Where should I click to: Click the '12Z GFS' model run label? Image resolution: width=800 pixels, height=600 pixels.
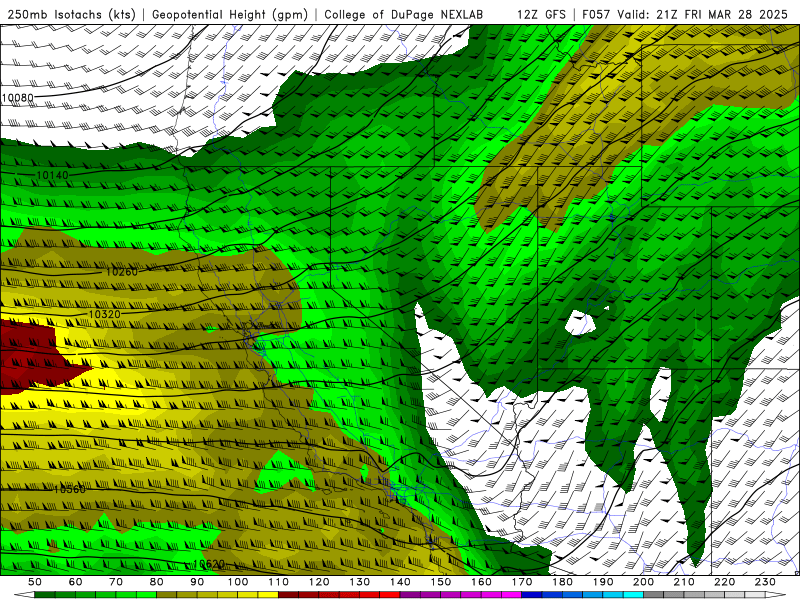541,14
